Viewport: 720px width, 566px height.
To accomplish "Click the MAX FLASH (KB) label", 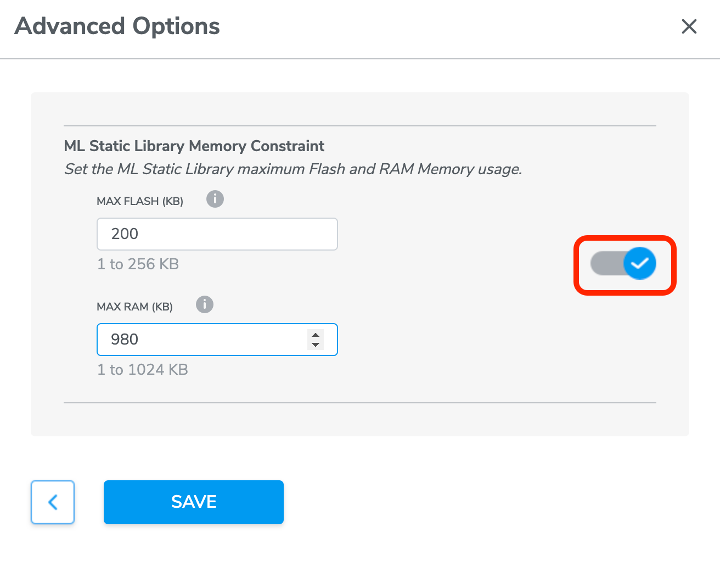I will point(140,201).
